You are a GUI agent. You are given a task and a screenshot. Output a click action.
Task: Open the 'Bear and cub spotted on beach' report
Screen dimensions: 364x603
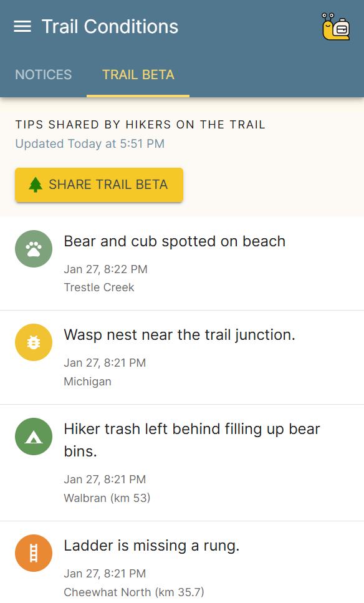click(x=175, y=241)
